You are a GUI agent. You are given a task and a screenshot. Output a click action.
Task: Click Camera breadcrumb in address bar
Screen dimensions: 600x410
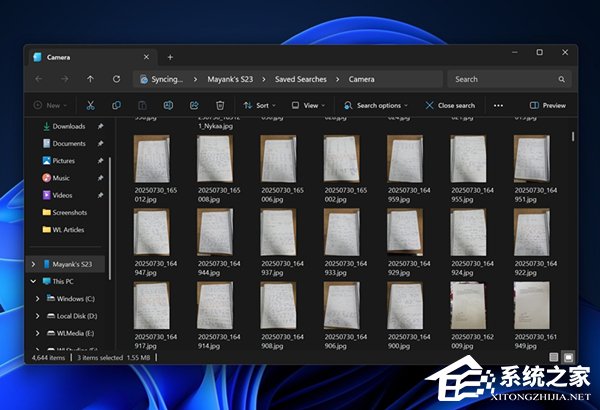tap(361, 79)
